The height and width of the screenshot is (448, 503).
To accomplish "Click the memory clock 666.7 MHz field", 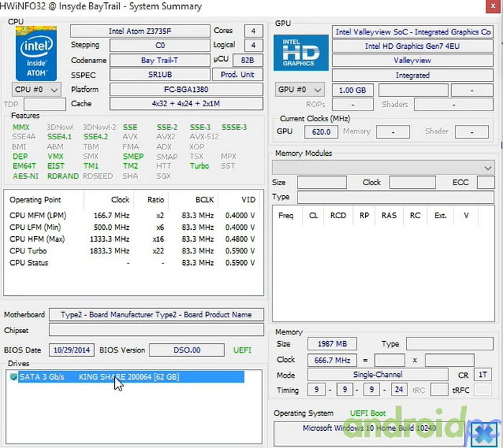I will tap(332, 360).
